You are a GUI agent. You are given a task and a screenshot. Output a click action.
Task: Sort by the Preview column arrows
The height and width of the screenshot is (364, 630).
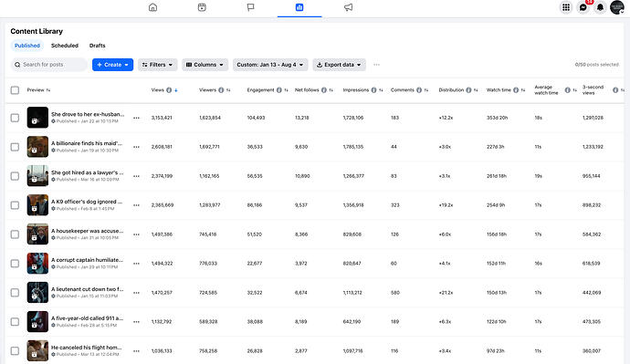point(48,90)
